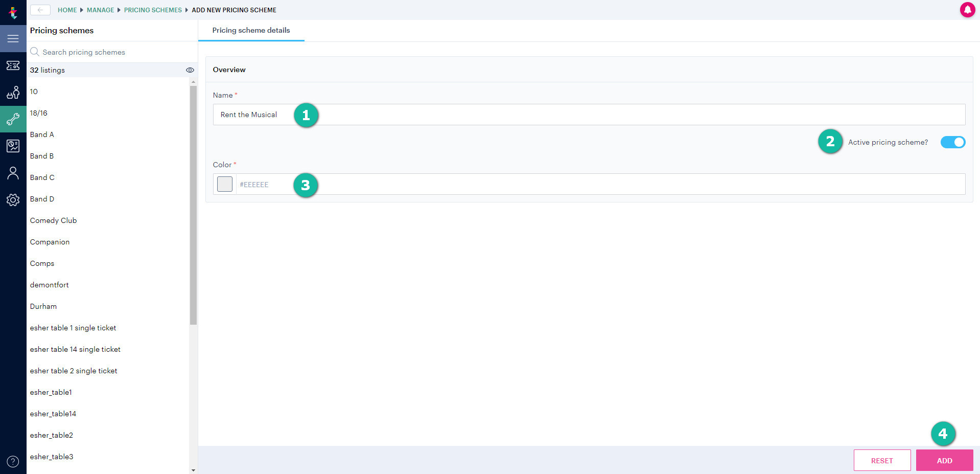Click the ADD button
This screenshot has width=980, height=474.
[944, 460]
